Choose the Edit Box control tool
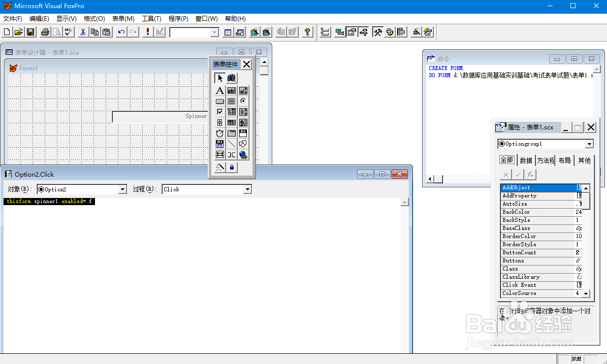 pos(243,90)
